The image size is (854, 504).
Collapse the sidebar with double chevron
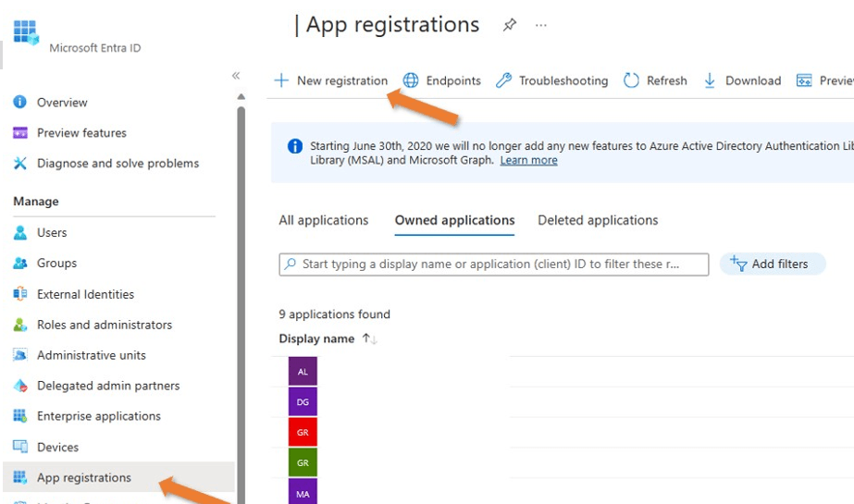click(x=236, y=76)
